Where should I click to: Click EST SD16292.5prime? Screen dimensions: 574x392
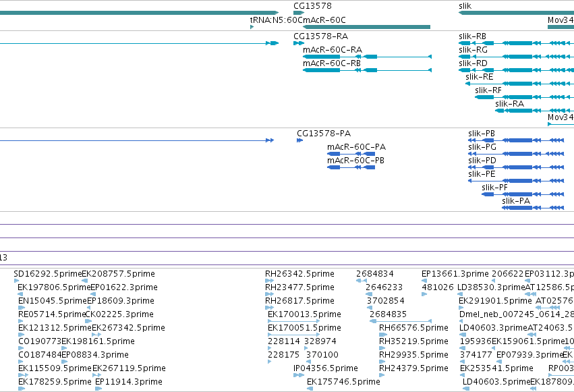point(48,274)
